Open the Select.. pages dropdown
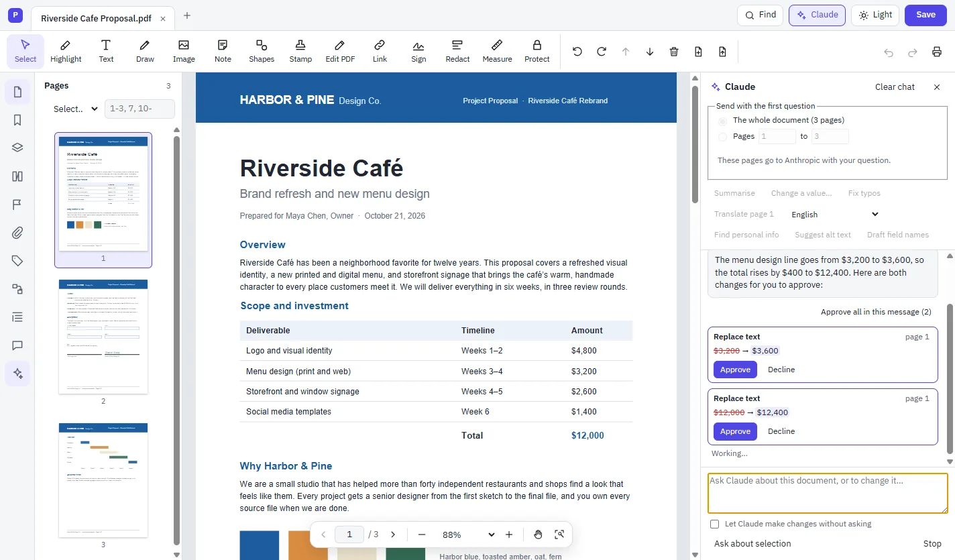The image size is (955, 560). tap(76, 109)
